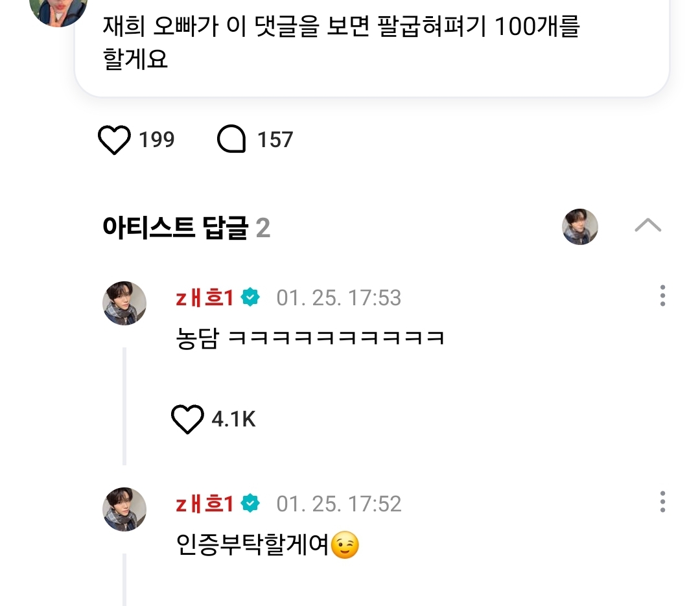Open the profile picture on the 17:53 reply
The image size is (700, 606).
[x=124, y=303]
